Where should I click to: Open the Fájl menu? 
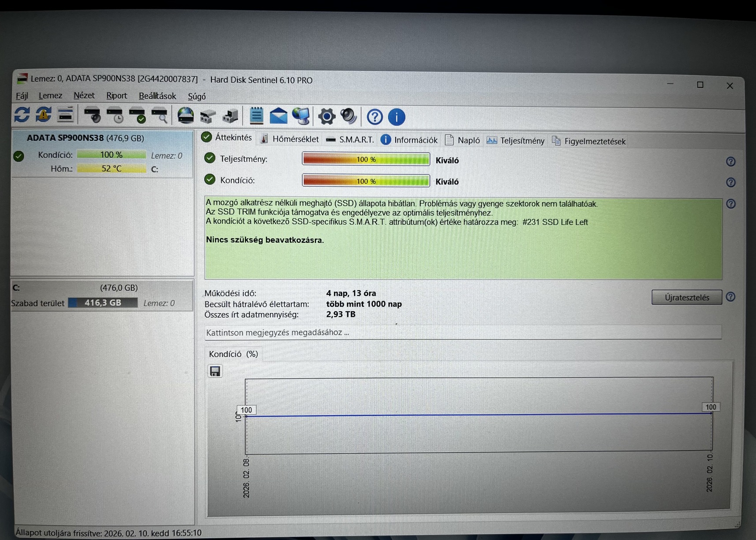click(22, 96)
